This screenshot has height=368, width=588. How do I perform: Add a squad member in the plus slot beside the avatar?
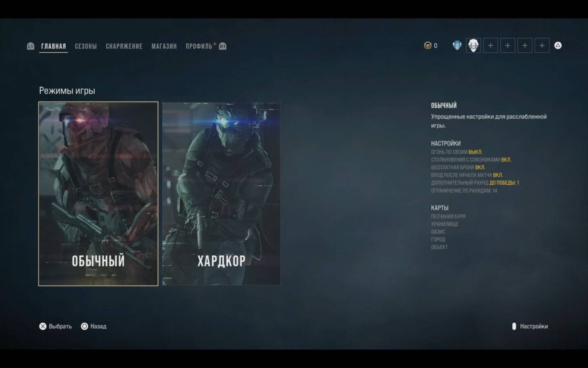pos(490,45)
